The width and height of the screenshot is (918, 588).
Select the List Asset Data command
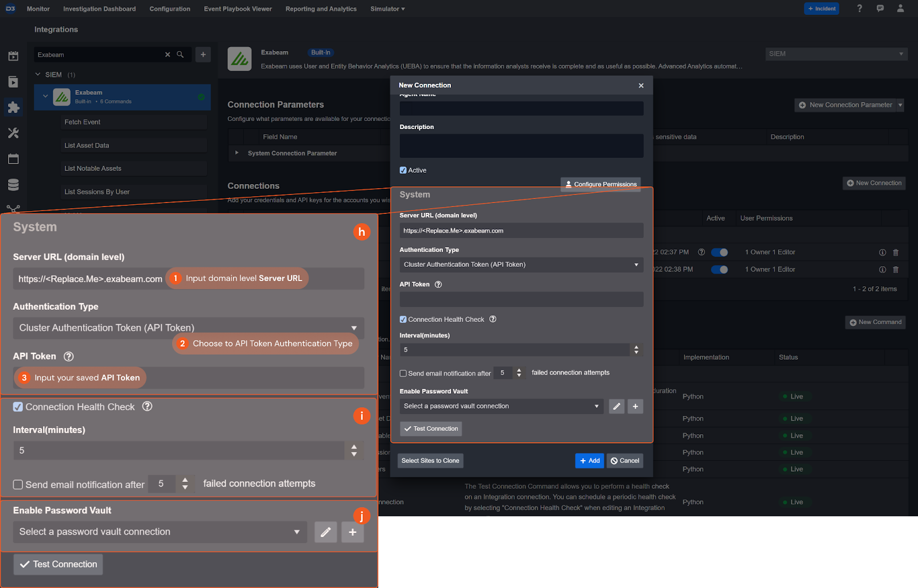pyautogui.click(x=134, y=146)
